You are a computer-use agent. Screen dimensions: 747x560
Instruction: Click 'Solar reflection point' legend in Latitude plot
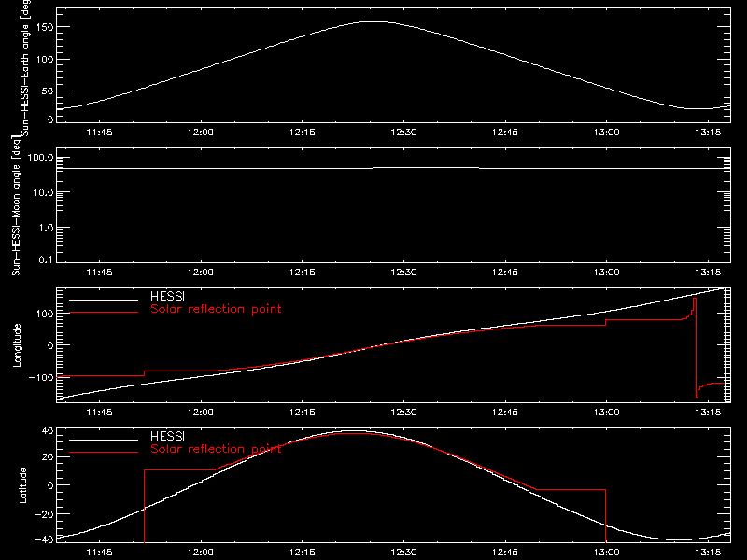tap(216, 449)
